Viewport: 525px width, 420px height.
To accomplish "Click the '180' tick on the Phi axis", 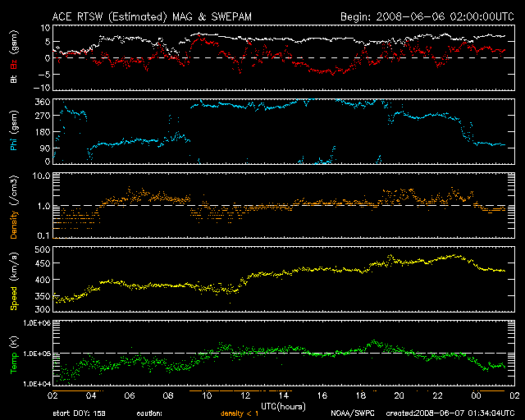I will coord(43,132).
